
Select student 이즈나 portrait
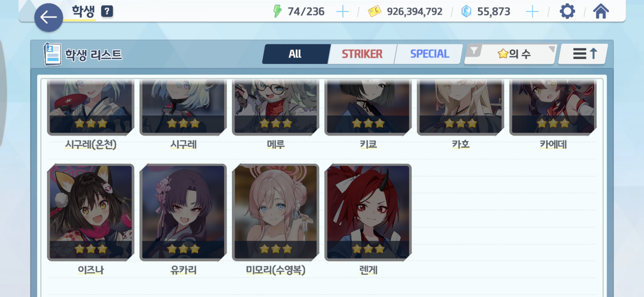point(91,212)
